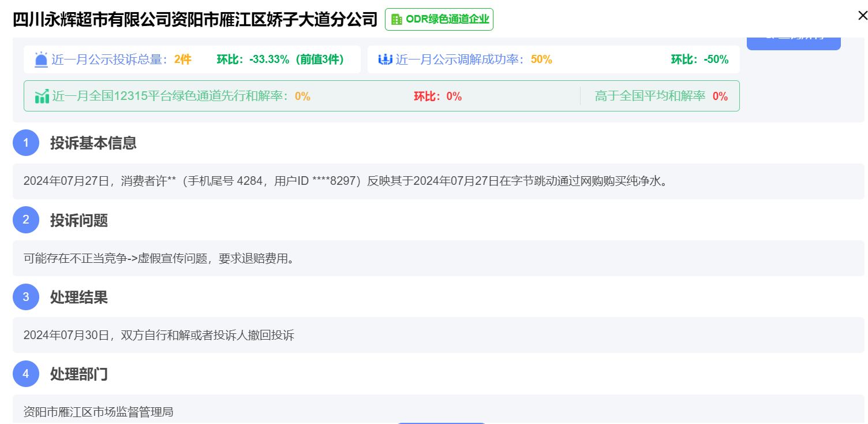The image size is (868, 424).
Task: Click the ODR绿色通道企业 badge
Action: 439,19
